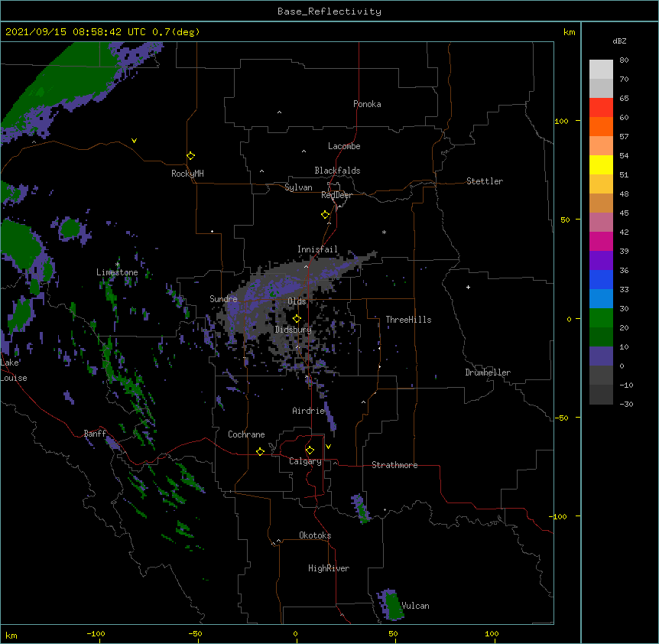
Task: Click the Okotoks city label
Action: [x=315, y=535]
